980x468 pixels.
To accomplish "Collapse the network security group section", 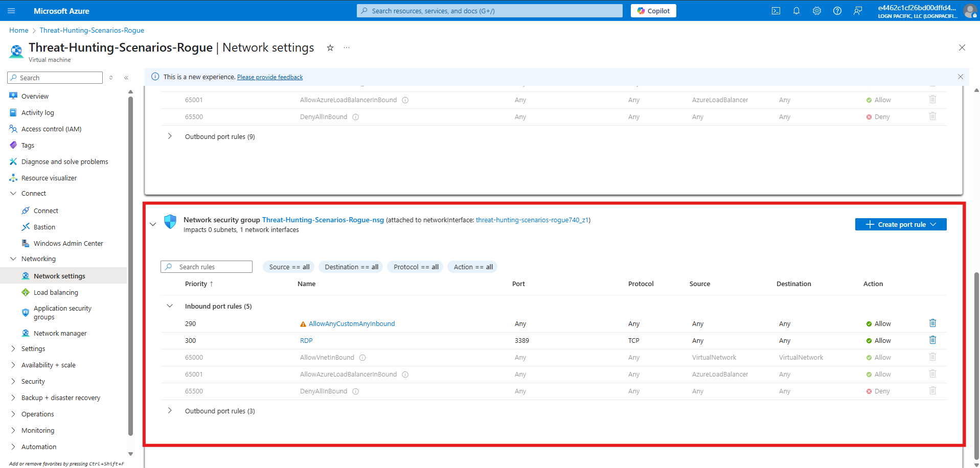I will 153,224.
